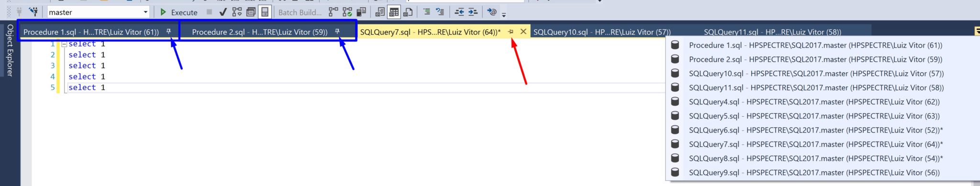Run the query with Execute
Image resolution: width=980 pixels, height=186 pixels.
[x=178, y=12]
